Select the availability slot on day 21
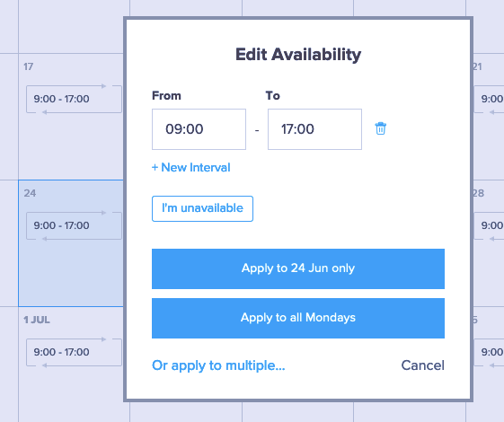The width and height of the screenshot is (504, 422). (x=489, y=99)
